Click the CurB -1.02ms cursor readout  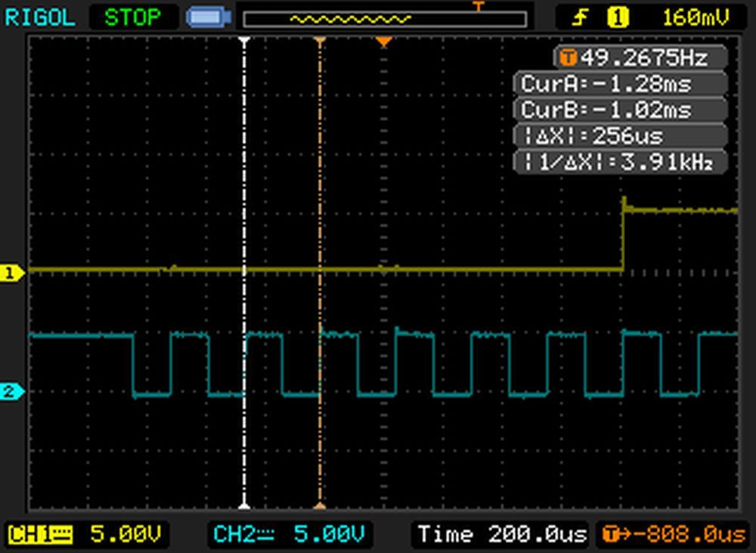coord(621,110)
